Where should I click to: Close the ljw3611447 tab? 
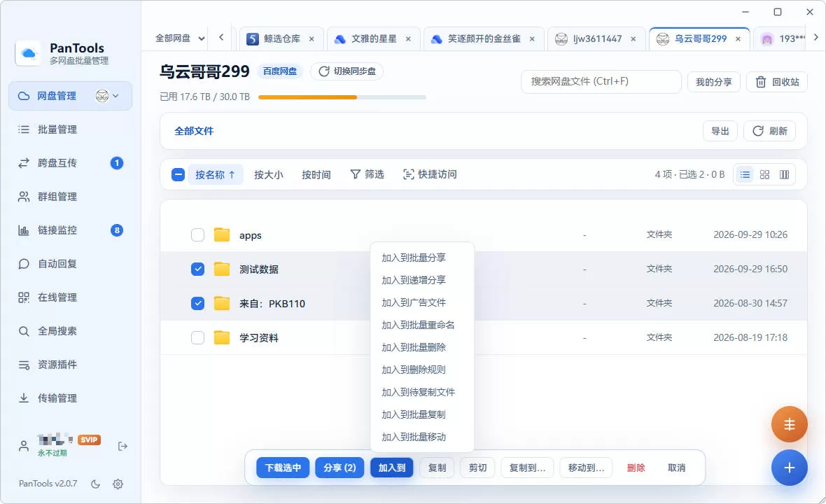point(633,39)
